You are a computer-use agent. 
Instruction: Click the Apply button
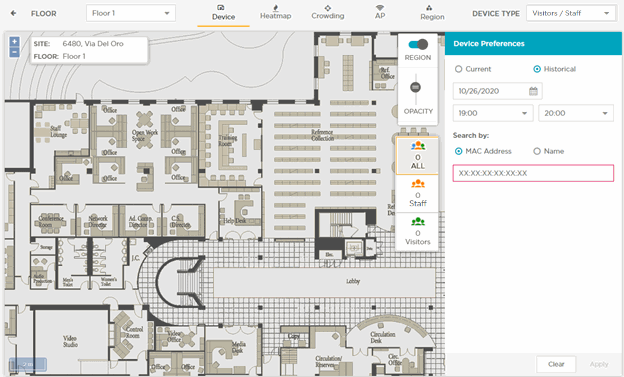599,364
